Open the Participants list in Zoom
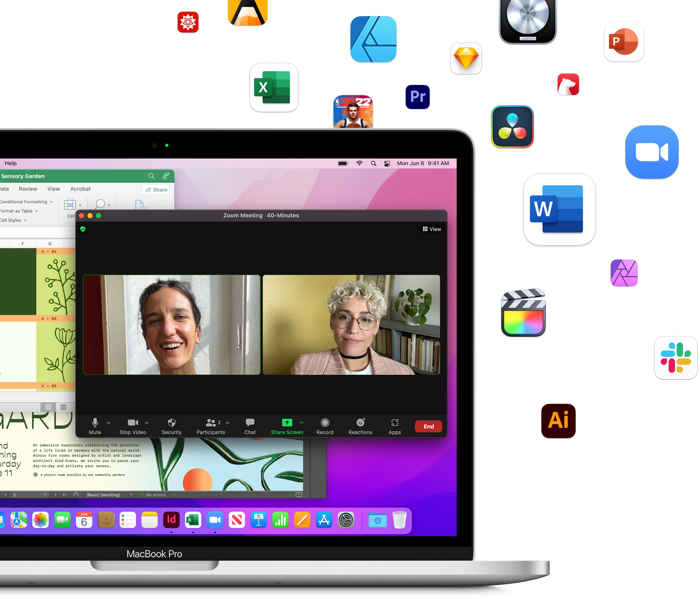Image resolution: width=700 pixels, height=599 pixels. [x=211, y=426]
